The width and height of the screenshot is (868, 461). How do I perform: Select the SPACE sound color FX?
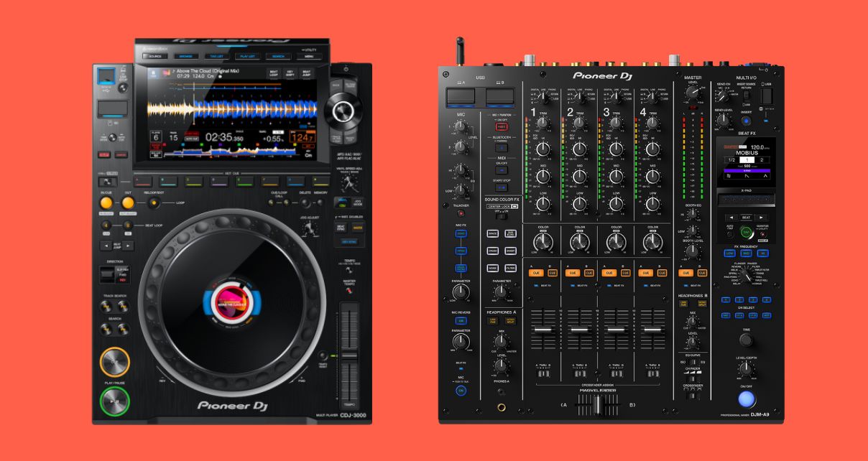point(493,234)
